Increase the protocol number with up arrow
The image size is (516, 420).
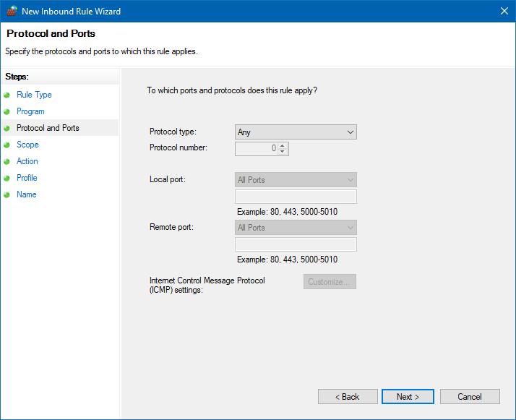pos(283,145)
